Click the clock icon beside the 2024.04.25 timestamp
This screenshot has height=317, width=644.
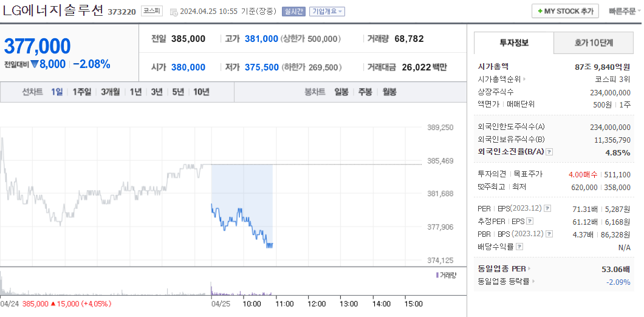pyautogui.click(x=174, y=12)
